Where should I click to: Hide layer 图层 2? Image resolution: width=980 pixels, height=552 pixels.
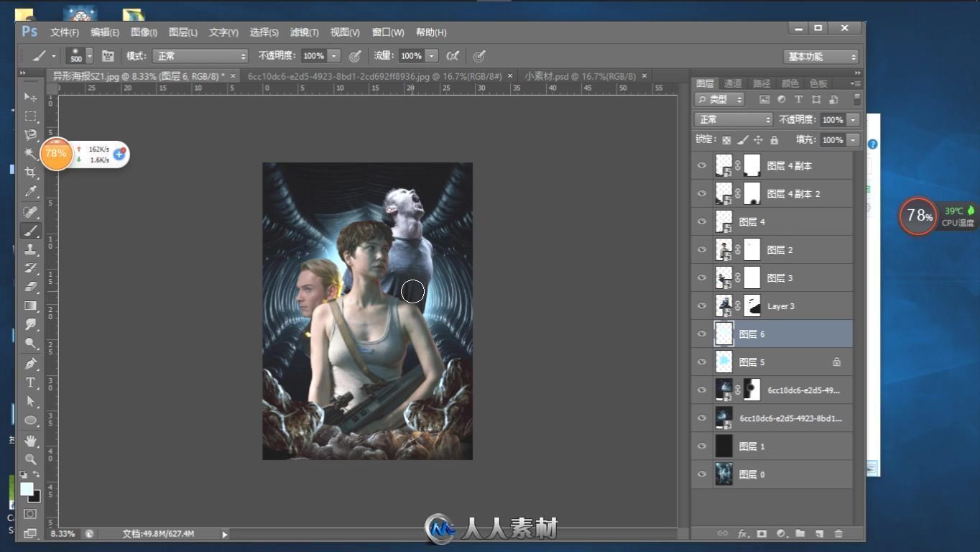pyautogui.click(x=702, y=249)
